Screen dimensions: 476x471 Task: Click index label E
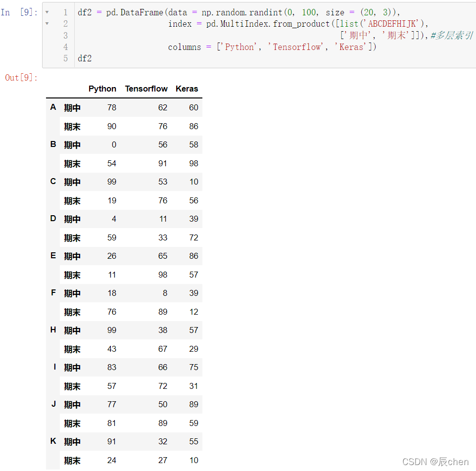(x=53, y=255)
